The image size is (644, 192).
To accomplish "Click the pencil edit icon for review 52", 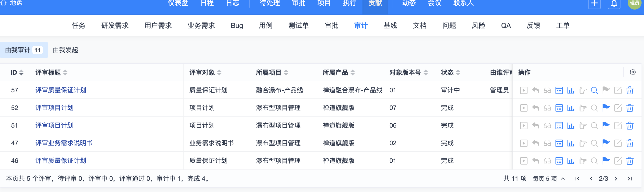I will [618, 108].
